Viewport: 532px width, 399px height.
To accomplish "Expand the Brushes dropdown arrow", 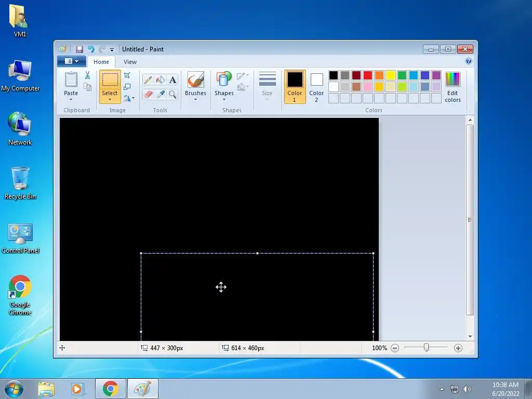I will (195, 99).
